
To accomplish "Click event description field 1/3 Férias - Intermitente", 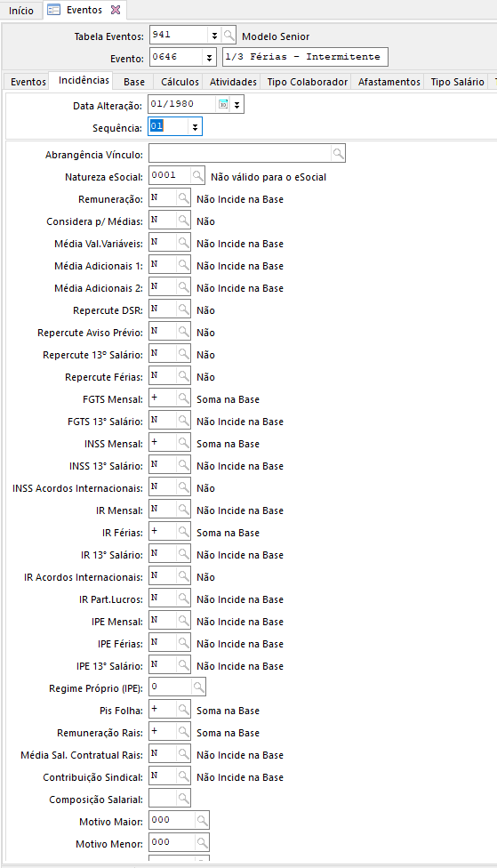I will tap(305, 57).
